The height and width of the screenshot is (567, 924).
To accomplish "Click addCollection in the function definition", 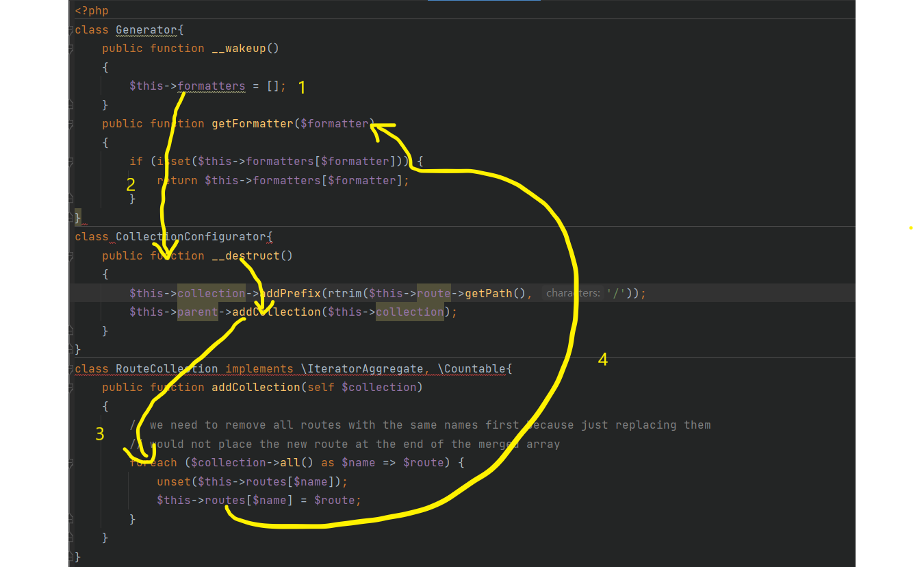I will pos(256,387).
